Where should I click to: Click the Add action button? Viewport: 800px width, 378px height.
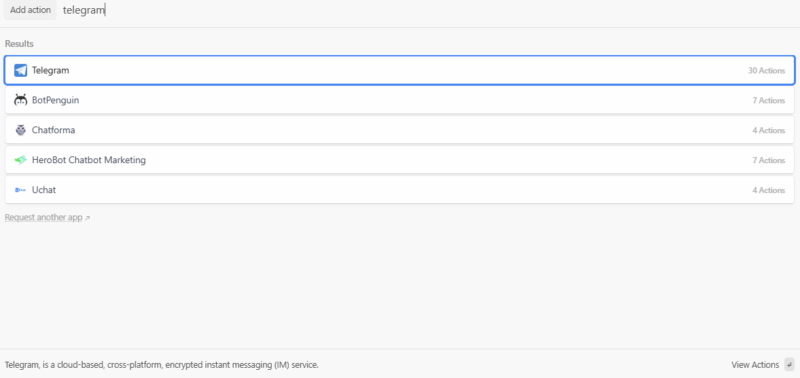[31, 10]
